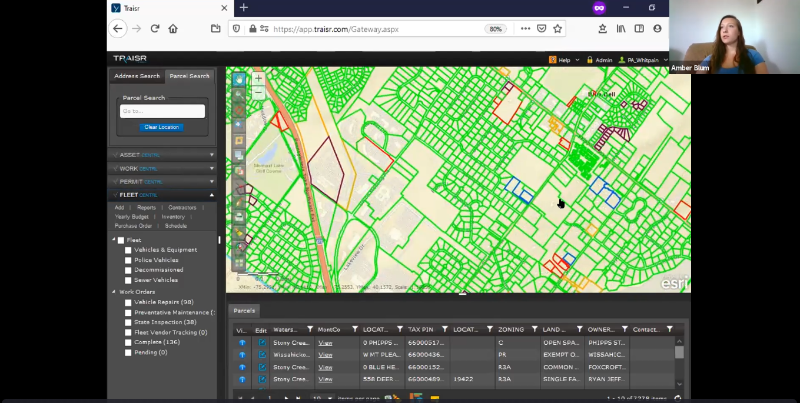This screenshot has width=800, height=403.
Task: Click the red circle tool in map toolbar
Action: (x=239, y=110)
